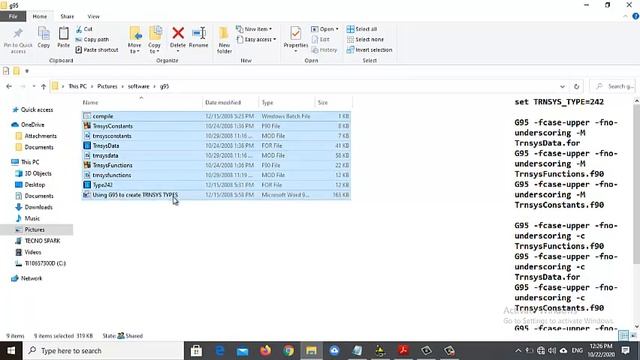Open Music in navigation pane

coord(28,218)
